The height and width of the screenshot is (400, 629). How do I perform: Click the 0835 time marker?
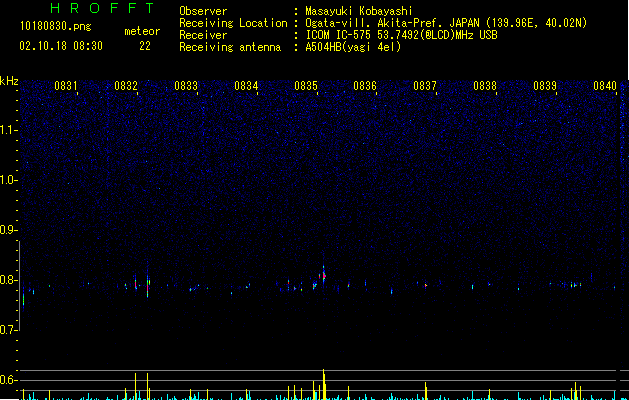pos(306,86)
